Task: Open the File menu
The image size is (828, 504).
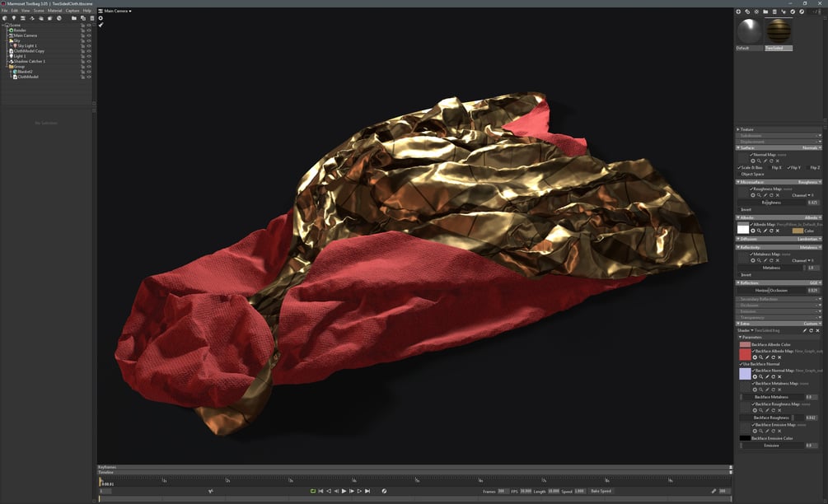Action: click(5, 11)
